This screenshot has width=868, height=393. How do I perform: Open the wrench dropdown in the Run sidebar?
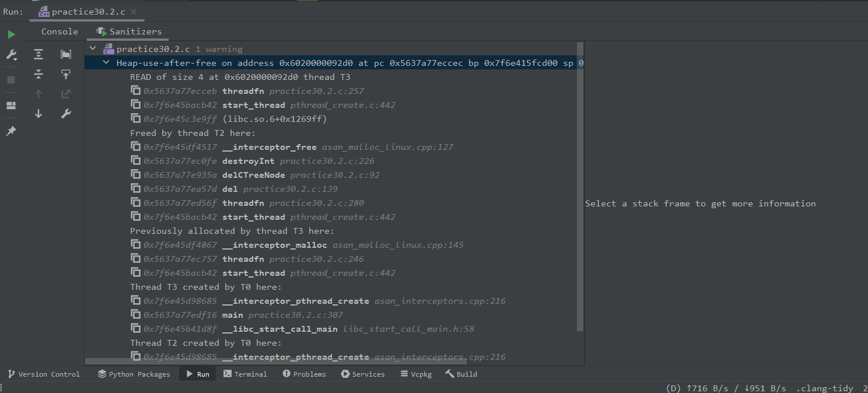(11, 55)
